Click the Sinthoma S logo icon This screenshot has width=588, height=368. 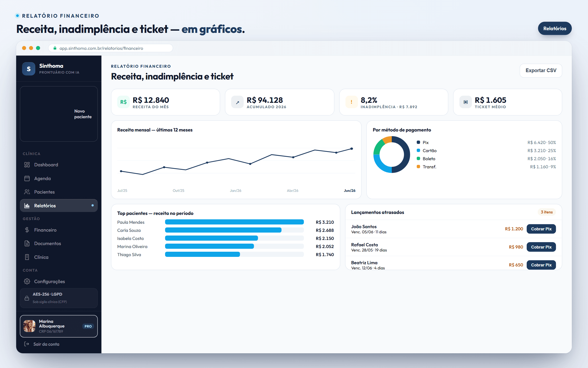[x=29, y=69]
